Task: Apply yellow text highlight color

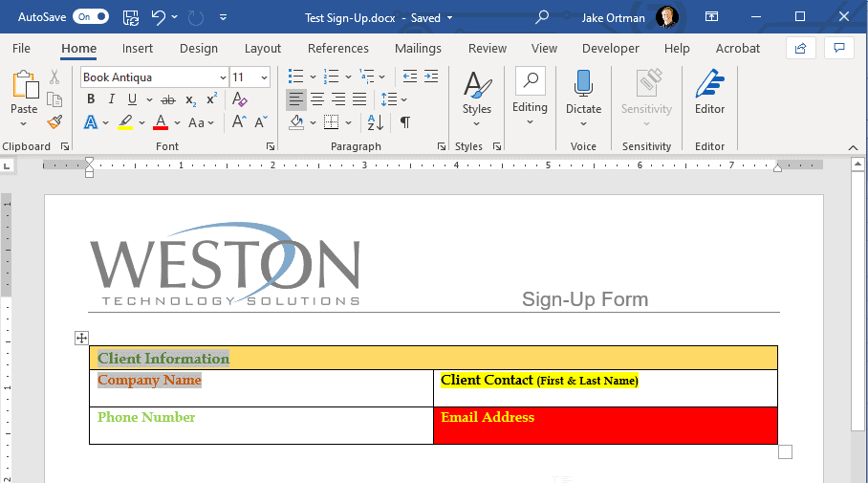Action: point(125,121)
